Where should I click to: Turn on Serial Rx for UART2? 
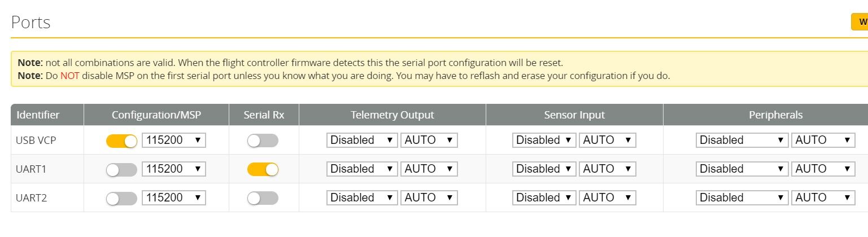263,198
